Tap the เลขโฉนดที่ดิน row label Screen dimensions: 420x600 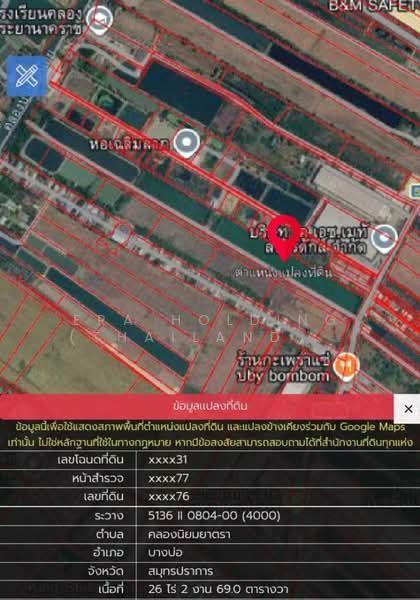(x=90, y=459)
